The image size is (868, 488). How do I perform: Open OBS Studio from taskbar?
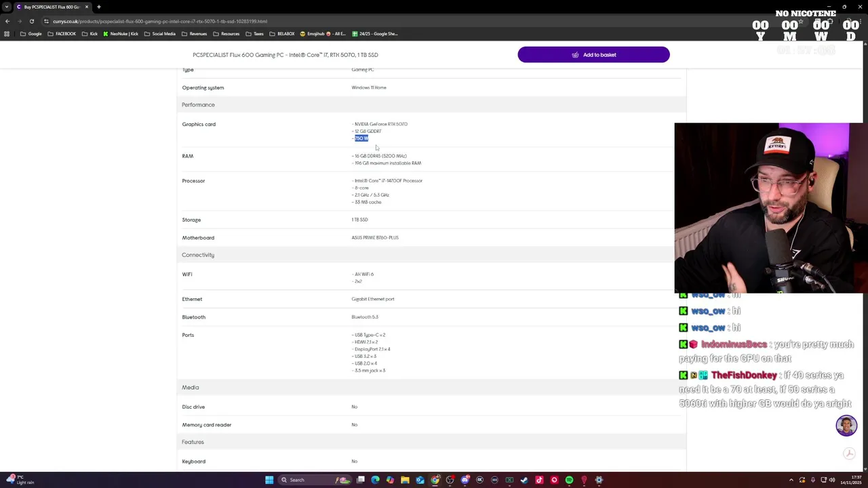tap(450, 480)
